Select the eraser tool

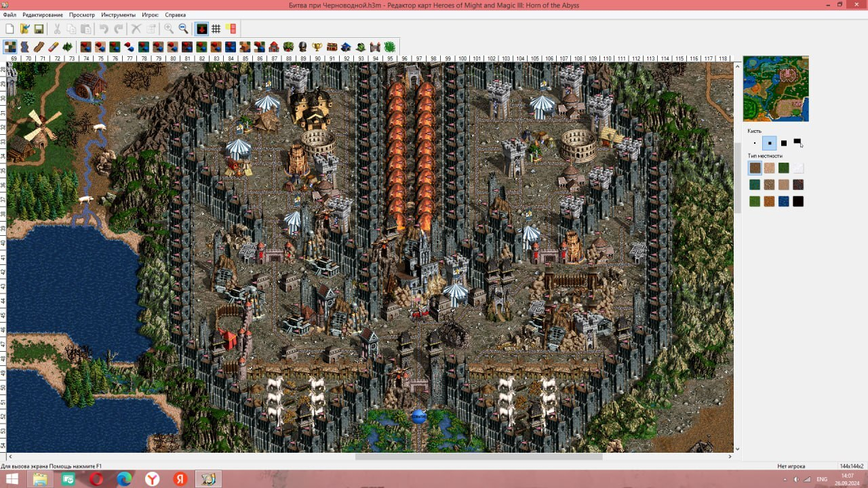click(54, 47)
